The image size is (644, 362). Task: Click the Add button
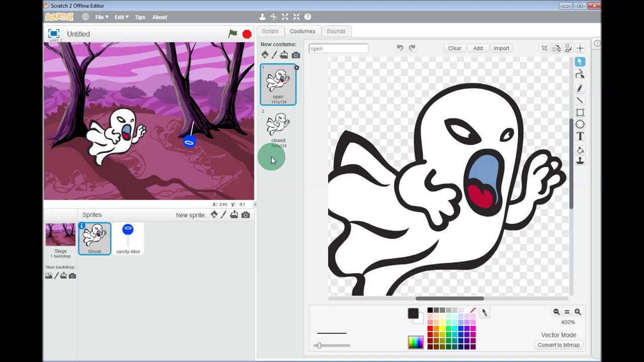pos(478,48)
